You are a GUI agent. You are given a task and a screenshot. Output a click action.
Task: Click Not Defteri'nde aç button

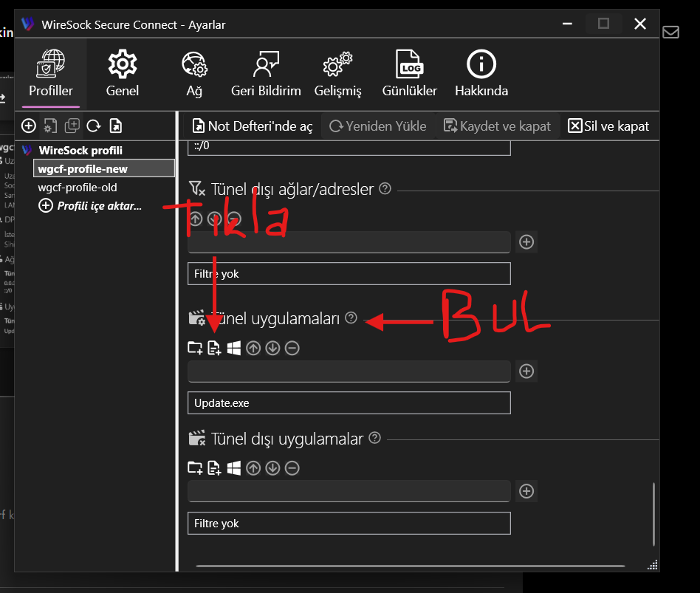pyautogui.click(x=253, y=126)
